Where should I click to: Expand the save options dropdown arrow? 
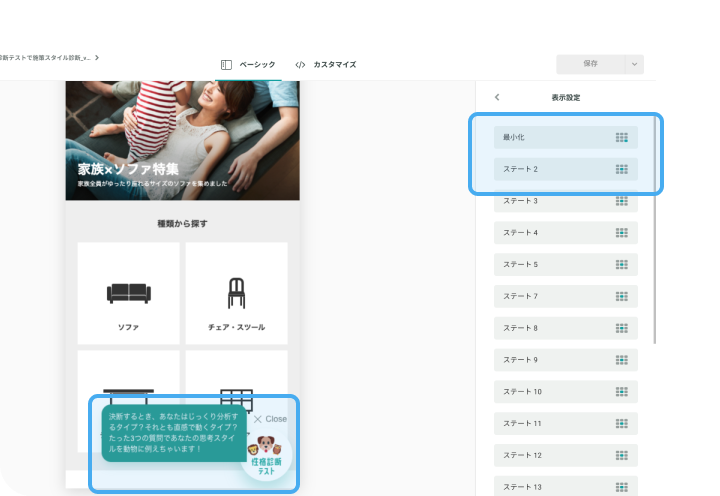(x=635, y=64)
